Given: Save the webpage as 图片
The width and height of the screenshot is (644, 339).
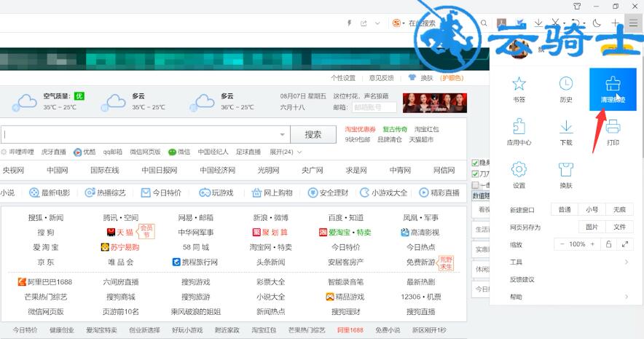Looking at the screenshot, I should [592, 227].
